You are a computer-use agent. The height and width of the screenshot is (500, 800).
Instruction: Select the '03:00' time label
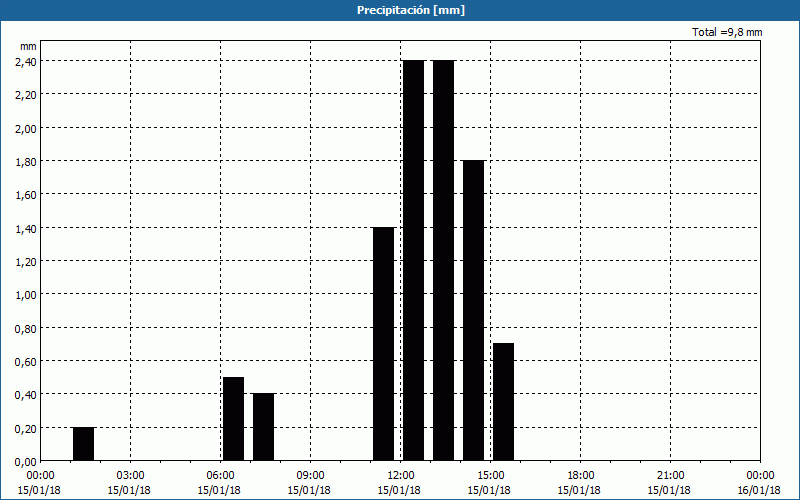(130, 476)
